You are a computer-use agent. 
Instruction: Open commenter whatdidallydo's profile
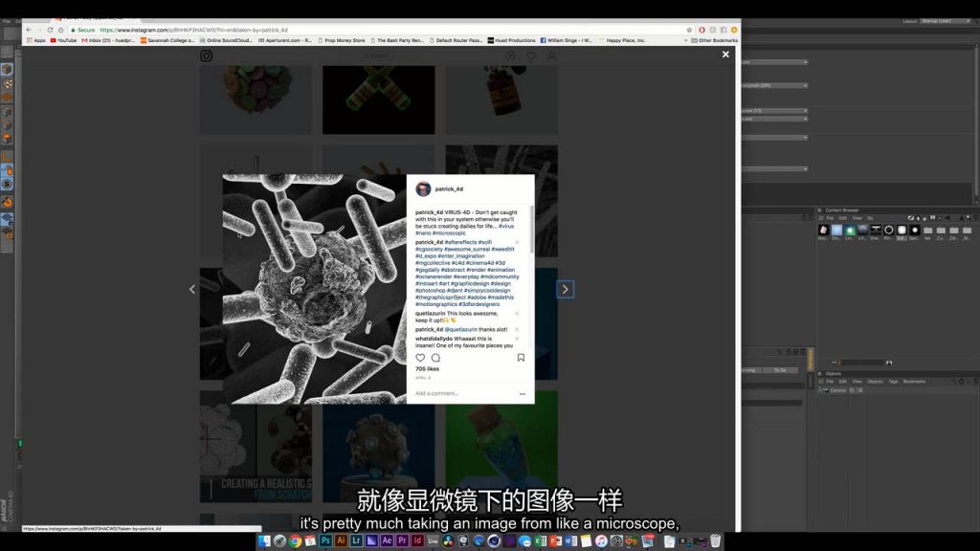434,339
